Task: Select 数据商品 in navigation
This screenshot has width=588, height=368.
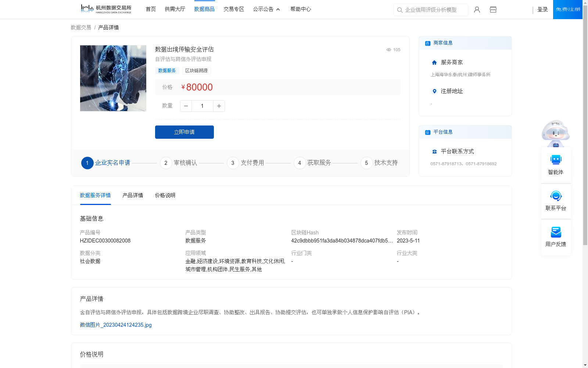Action: [x=204, y=9]
